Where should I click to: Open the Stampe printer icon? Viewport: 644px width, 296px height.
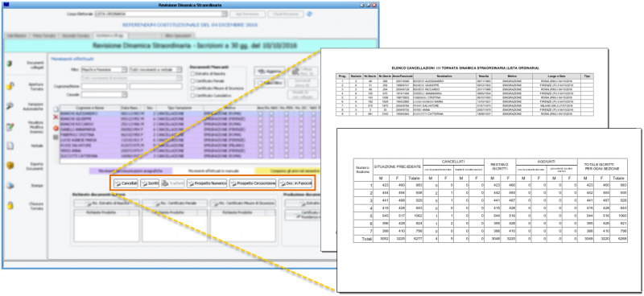pyautogui.click(x=10, y=186)
